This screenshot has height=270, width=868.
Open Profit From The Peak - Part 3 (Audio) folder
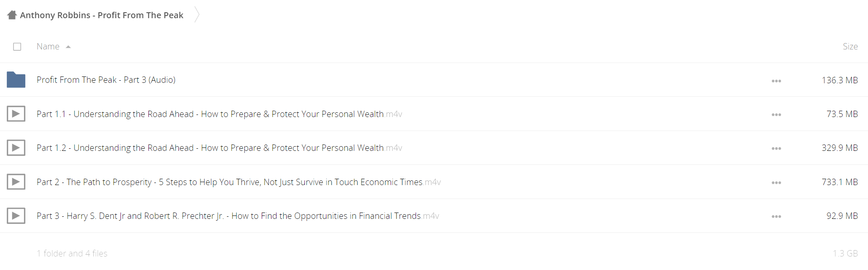(106, 80)
